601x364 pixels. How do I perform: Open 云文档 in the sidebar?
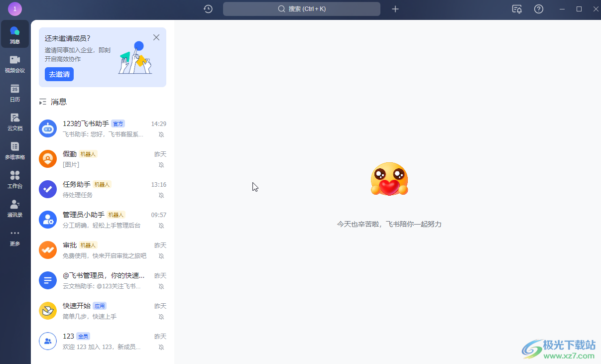(x=15, y=121)
